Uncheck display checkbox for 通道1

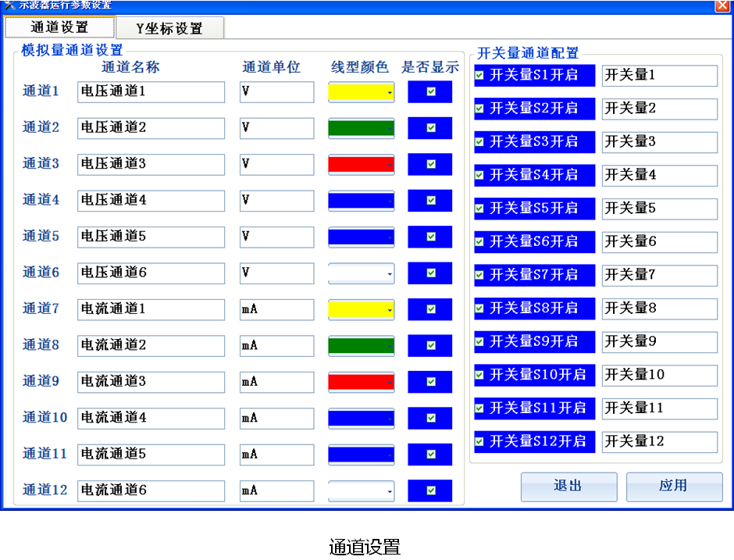point(431,92)
